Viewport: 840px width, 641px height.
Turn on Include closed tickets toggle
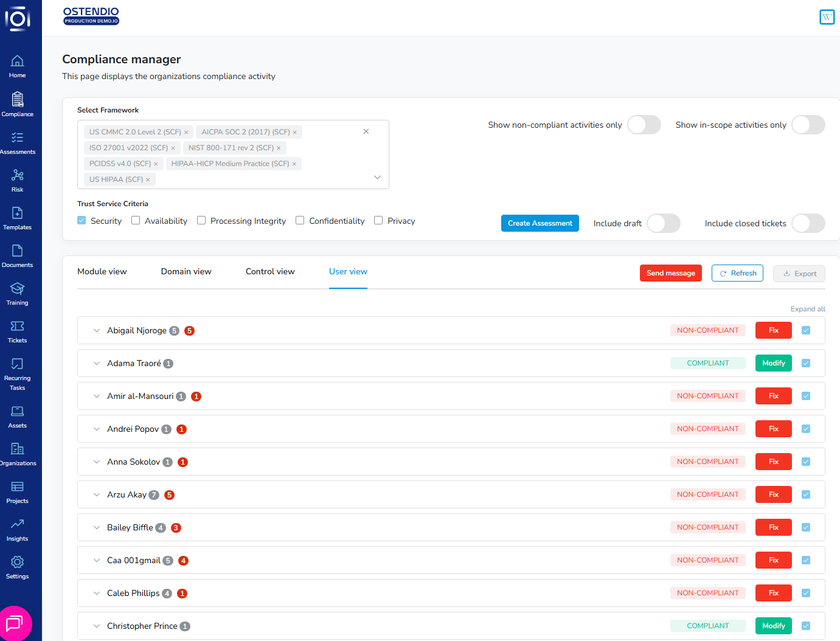pos(808,223)
